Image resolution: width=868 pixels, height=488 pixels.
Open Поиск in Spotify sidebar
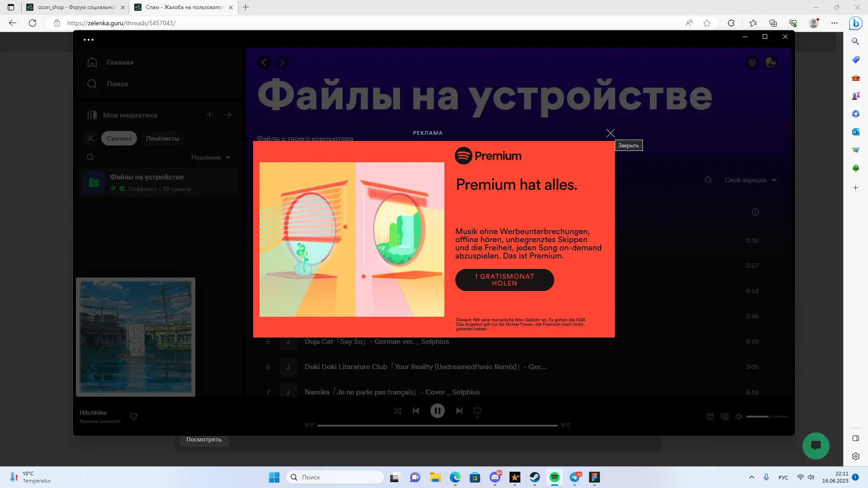[108, 84]
